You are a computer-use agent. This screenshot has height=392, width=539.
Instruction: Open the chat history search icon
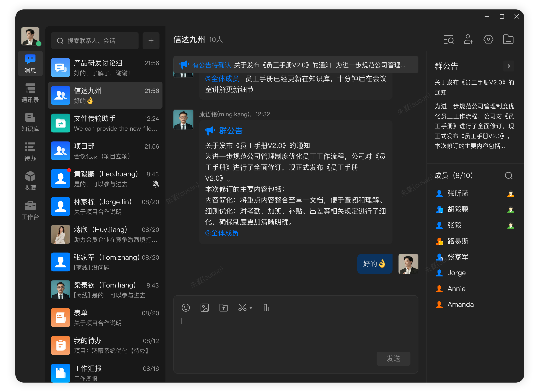tap(448, 40)
